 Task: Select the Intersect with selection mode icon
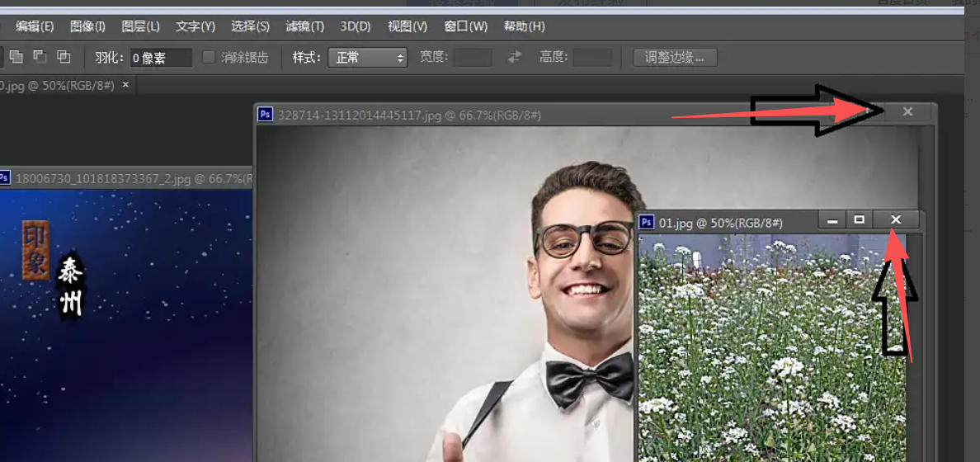[x=64, y=57]
